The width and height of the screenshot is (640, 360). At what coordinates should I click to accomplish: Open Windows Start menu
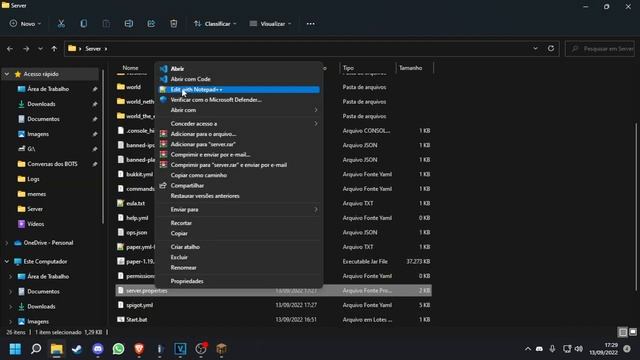point(15,349)
